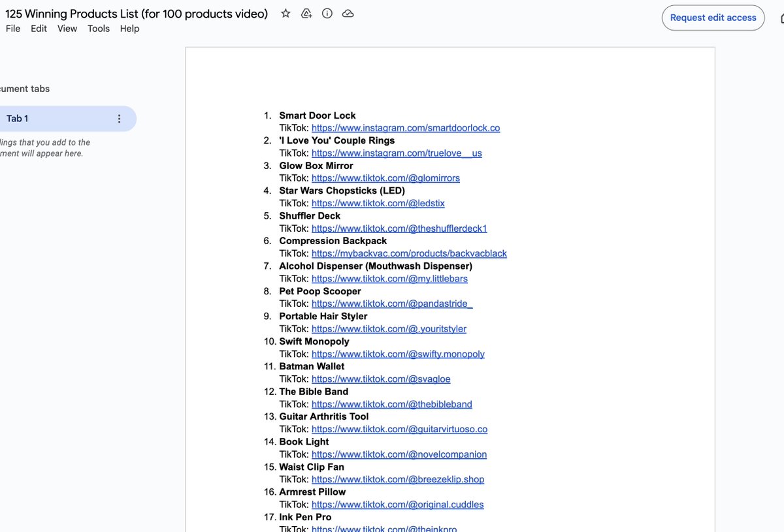Open the mybackvac.com backvacblack link
Viewport: 784px width, 532px height.
409,253
